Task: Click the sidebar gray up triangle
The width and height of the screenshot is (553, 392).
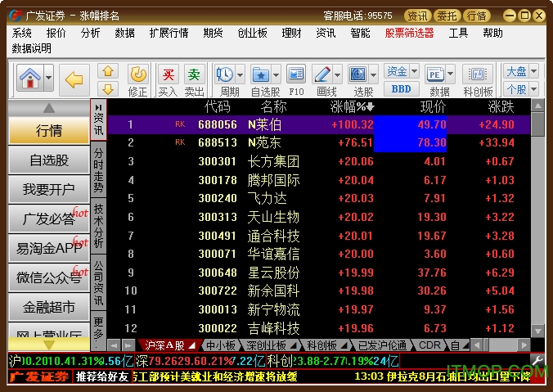Action: pos(49,108)
